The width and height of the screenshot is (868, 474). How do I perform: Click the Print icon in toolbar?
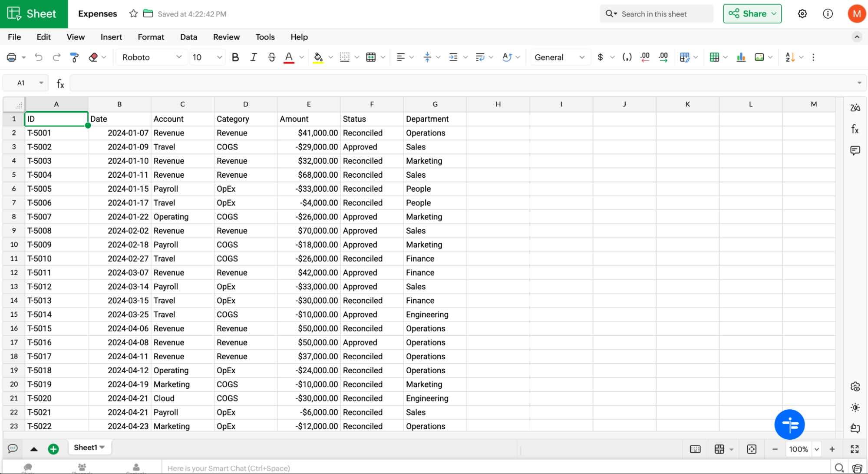[x=12, y=57]
